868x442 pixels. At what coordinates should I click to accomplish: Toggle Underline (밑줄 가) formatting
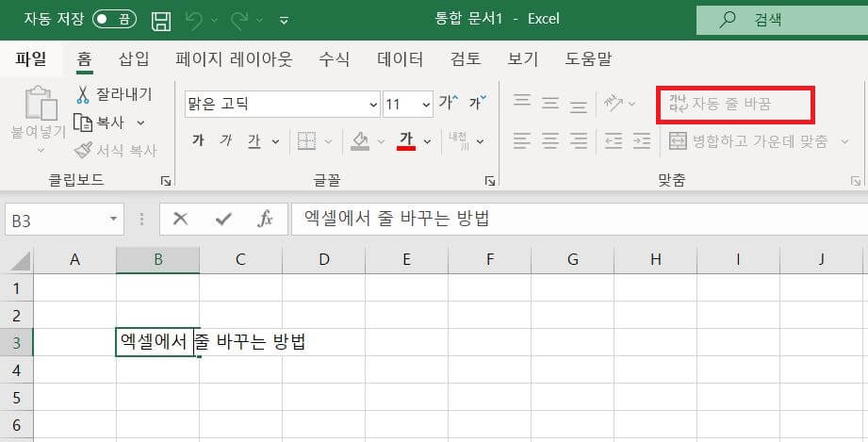[x=254, y=141]
